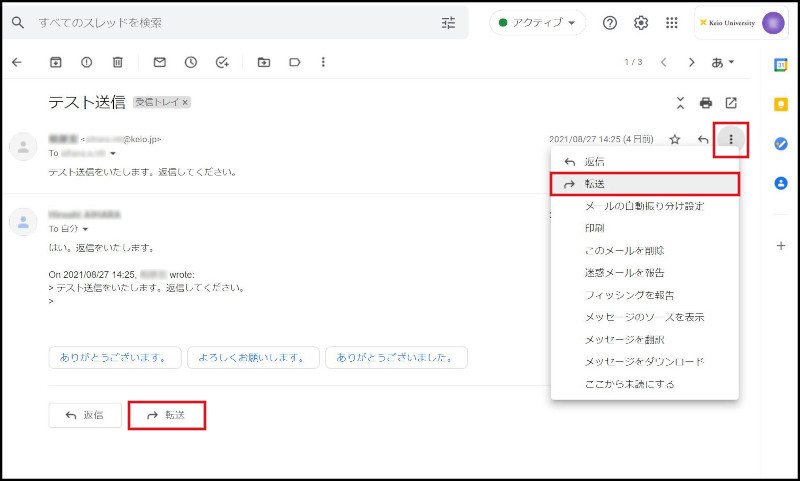This screenshot has width=800, height=481.
Task: Open the thread in new window
Action: click(731, 103)
